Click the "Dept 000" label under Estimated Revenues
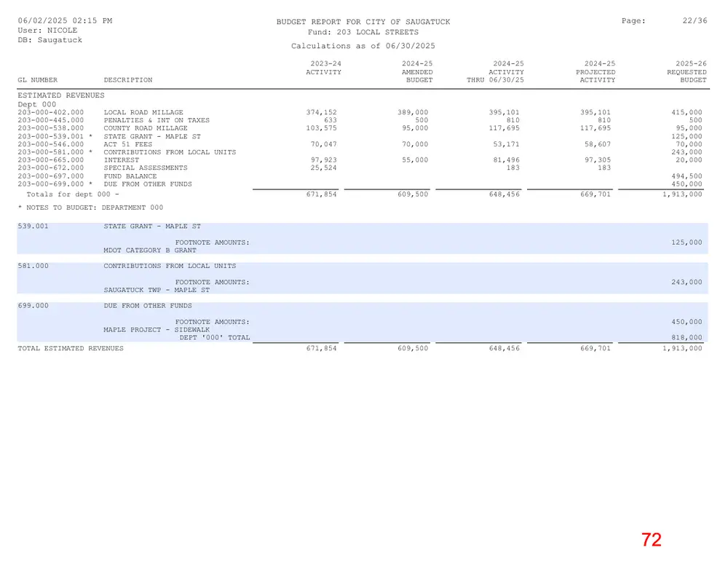The image size is (728, 563). pos(36,105)
